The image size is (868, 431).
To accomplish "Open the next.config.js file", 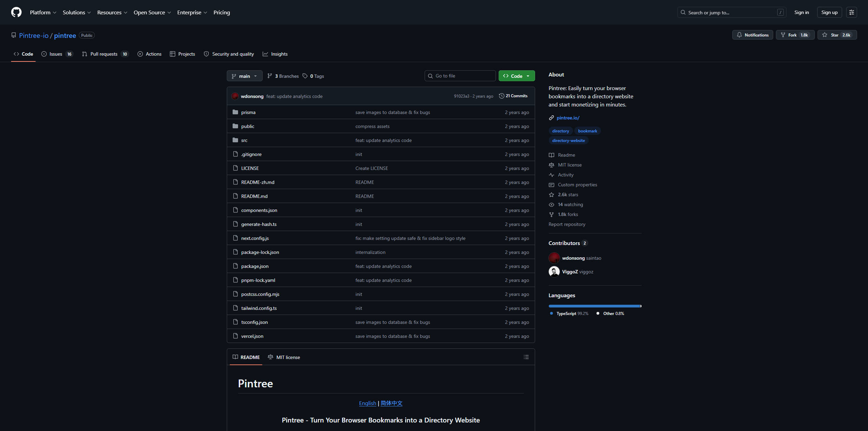I will (x=255, y=238).
